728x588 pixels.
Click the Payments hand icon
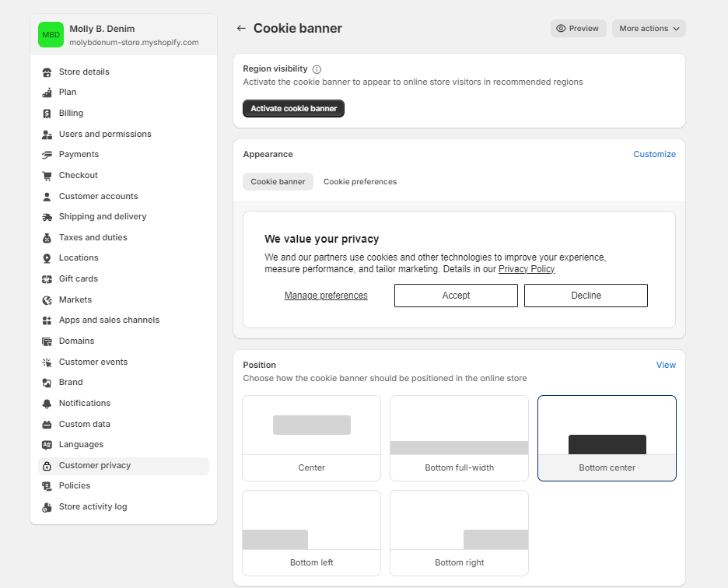(x=47, y=155)
